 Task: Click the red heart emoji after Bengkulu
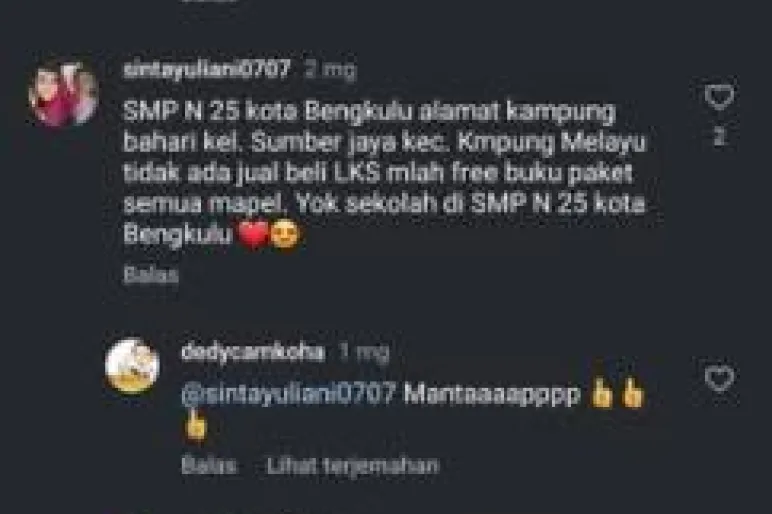[253, 234]
